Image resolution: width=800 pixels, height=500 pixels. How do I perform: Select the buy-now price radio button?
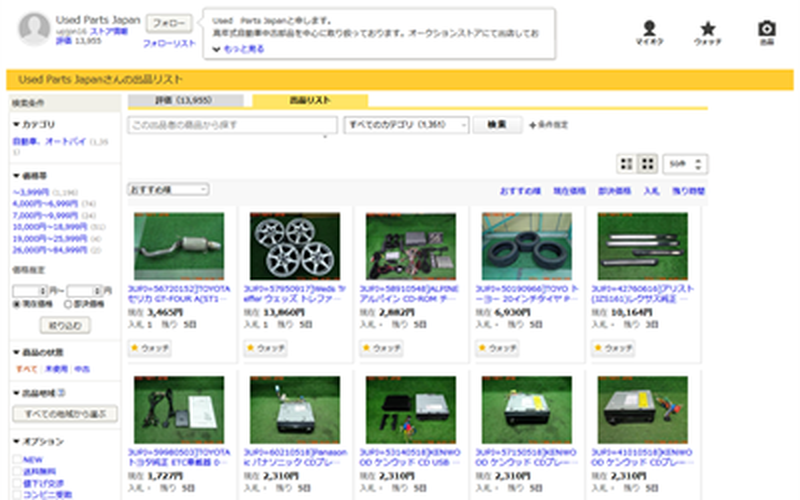click(68, 304)
